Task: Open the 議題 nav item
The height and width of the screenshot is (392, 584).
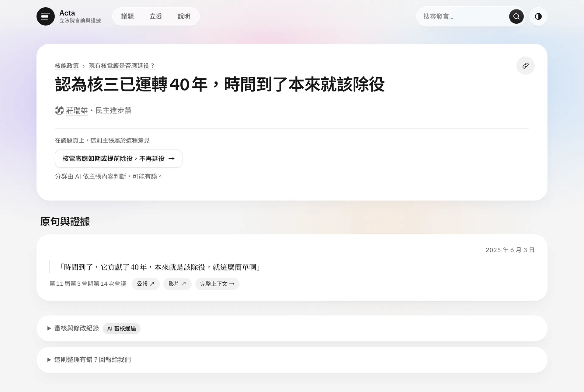Action: pyautogui.click(x=127, y=16)
